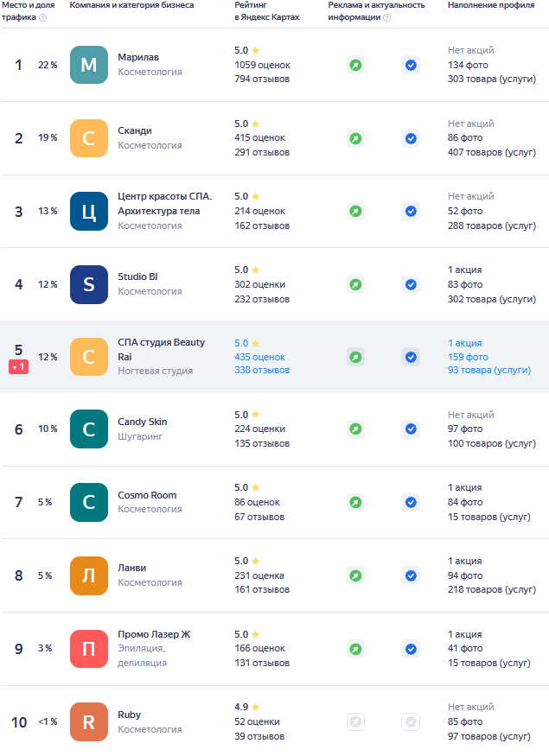Open the 338 отзывов link
This screenshot has height=756, width=549.
(262, 370)
